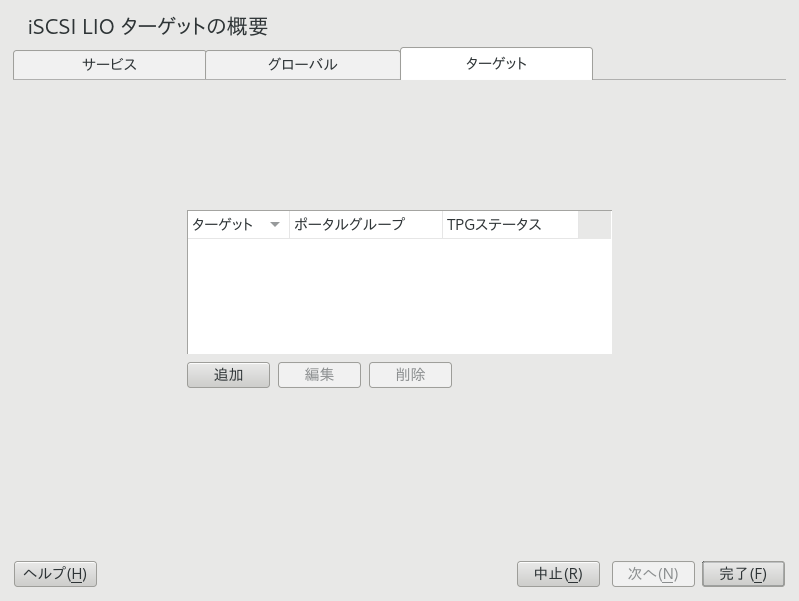The width and height of the screenshot is (799, 601).
Task: Click the greyed-out 削除 button
Action: (410, 375)
